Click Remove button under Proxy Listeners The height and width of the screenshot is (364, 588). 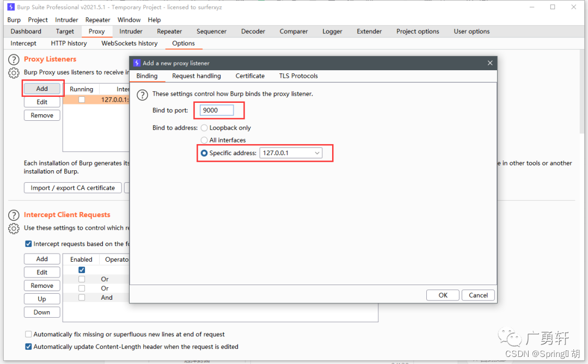[x=42, y=115]
